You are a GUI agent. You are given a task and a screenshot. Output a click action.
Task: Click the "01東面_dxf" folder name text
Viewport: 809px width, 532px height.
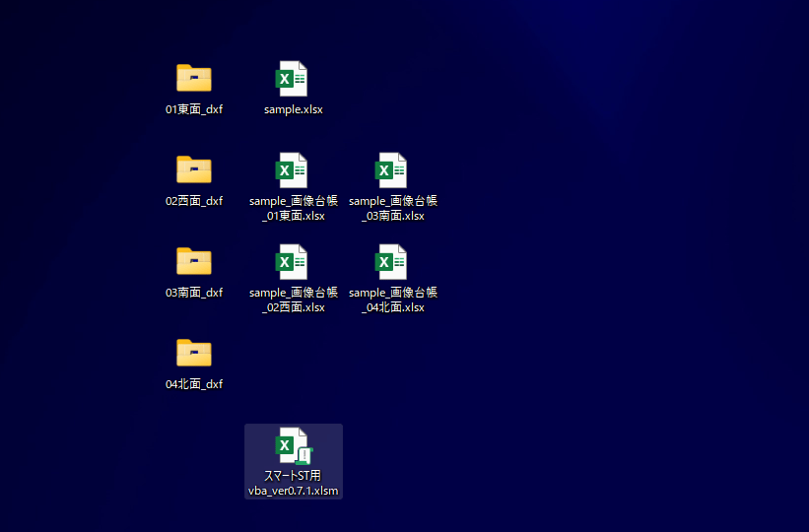point(194,109)
